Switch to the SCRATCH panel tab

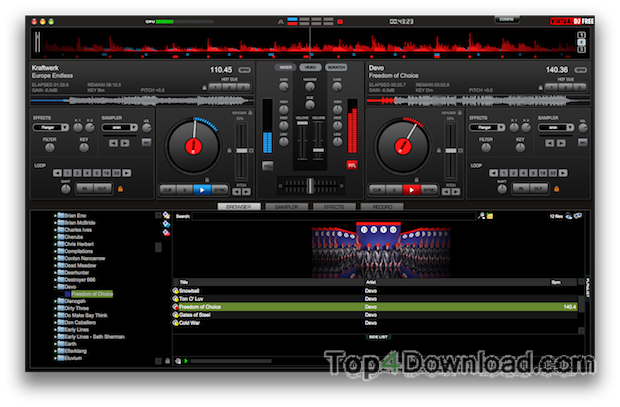click(336, 68)
